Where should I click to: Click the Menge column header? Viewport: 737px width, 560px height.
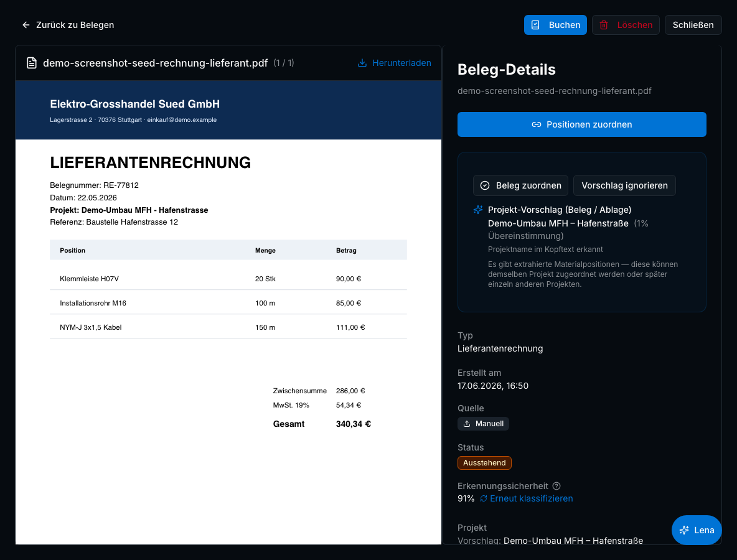pos(265,250)
